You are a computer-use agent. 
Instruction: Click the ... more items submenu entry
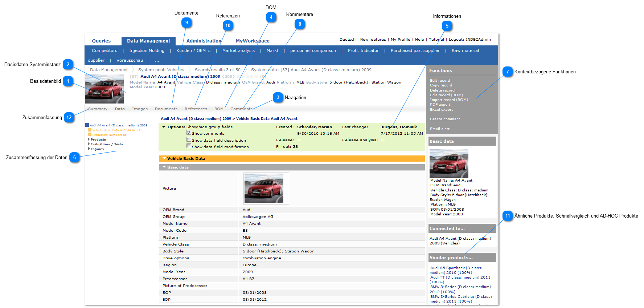coord(157,60)
